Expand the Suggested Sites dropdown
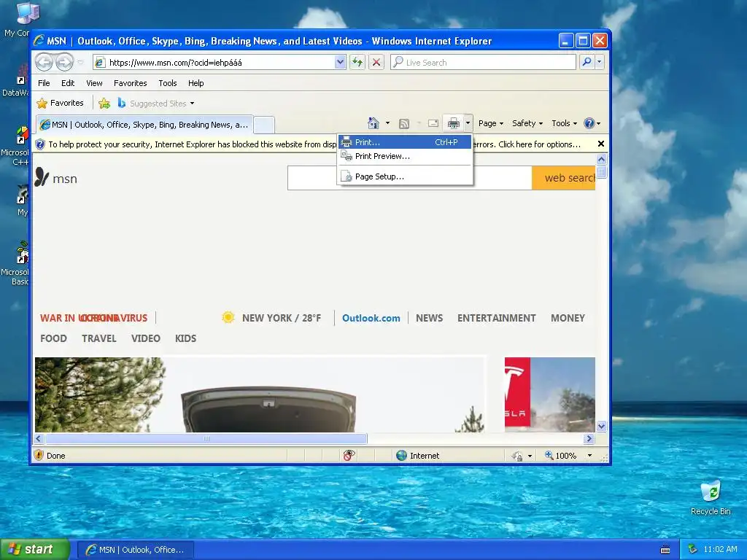This screenshot has width=747, height=560. (x=192, y=104)
